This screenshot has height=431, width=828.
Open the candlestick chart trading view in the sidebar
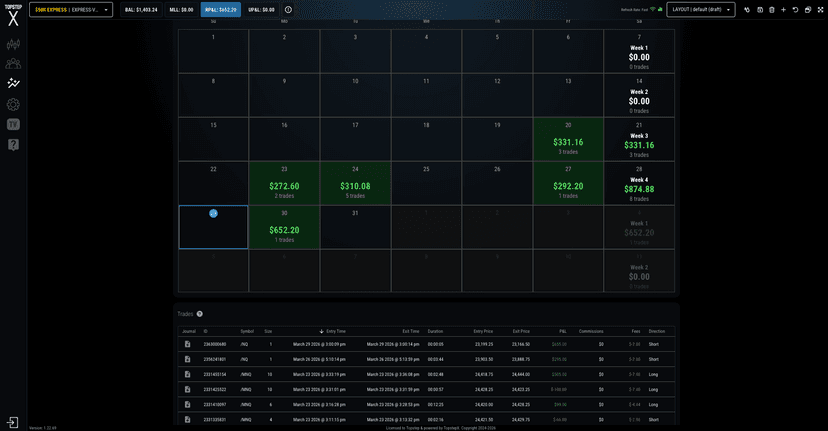coord(13,44)
